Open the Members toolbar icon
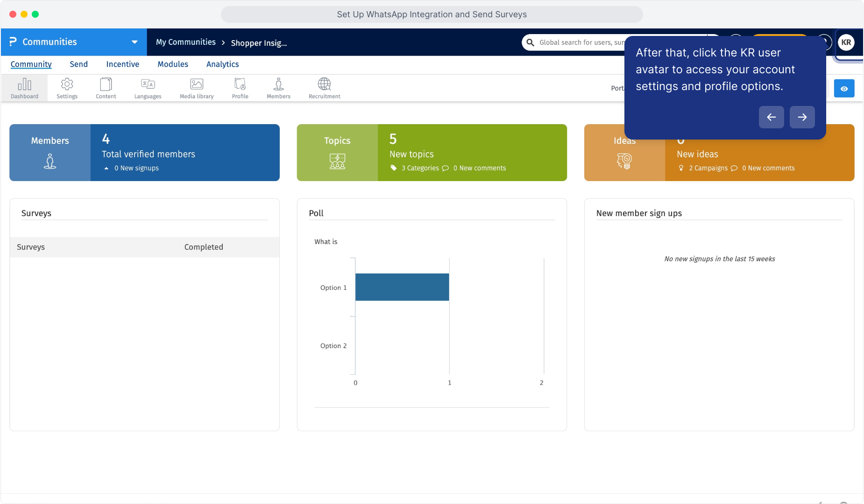This screenshot has height=504, width=864. pos(278,88)
